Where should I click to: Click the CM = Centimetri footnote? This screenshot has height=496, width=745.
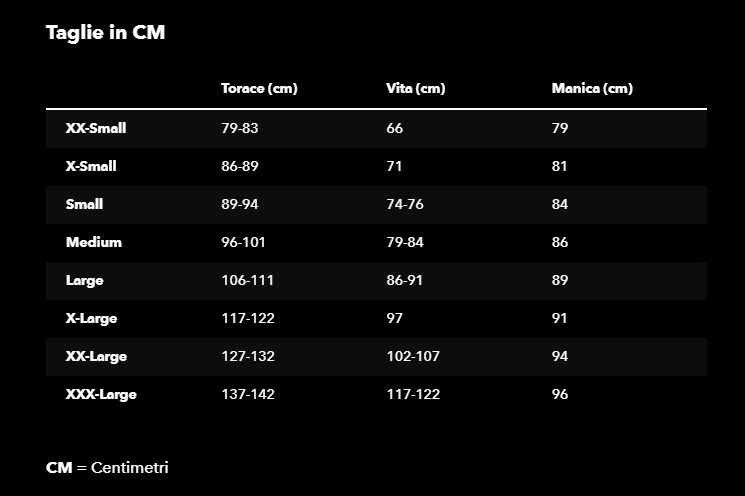(x=107, y=467)
